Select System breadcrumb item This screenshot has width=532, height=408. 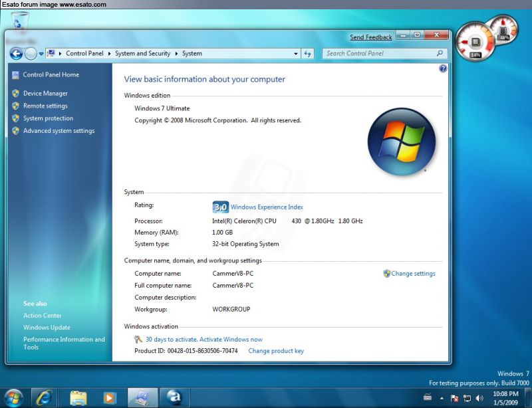click(x=192, y=53)
